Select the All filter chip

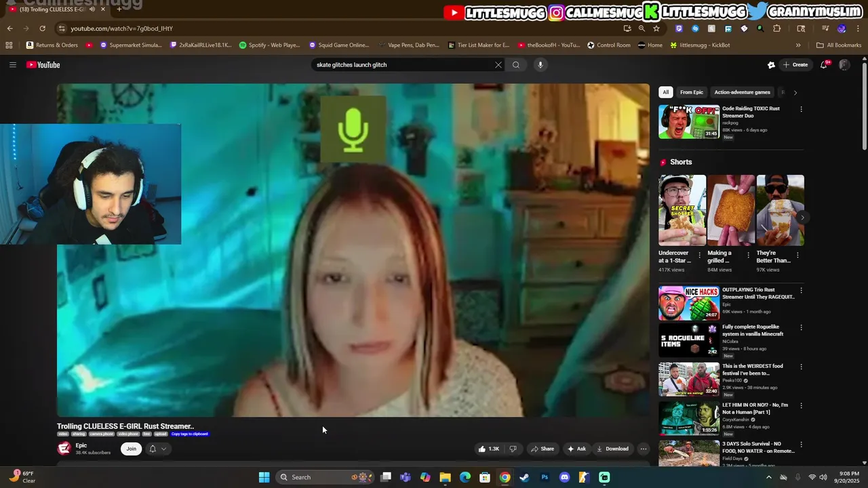tap(666, 92)
